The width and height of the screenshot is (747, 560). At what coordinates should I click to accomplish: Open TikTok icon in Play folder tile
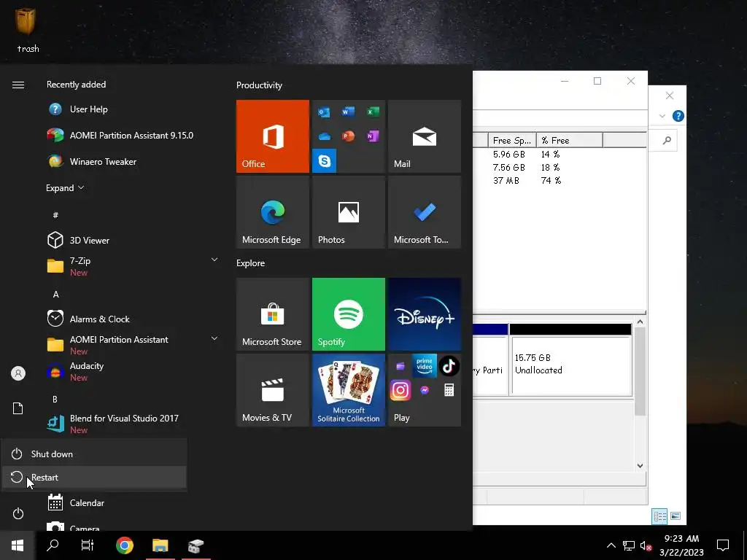tap(449, 366)
